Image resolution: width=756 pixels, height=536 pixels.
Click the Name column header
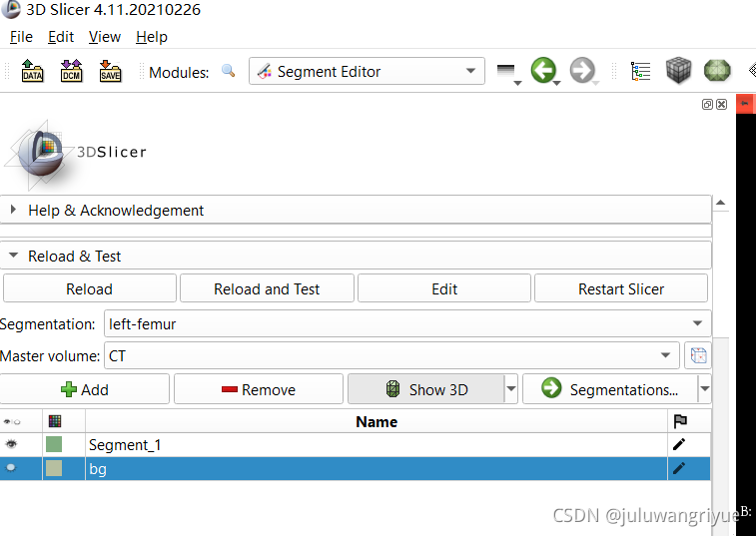point(377,422)
